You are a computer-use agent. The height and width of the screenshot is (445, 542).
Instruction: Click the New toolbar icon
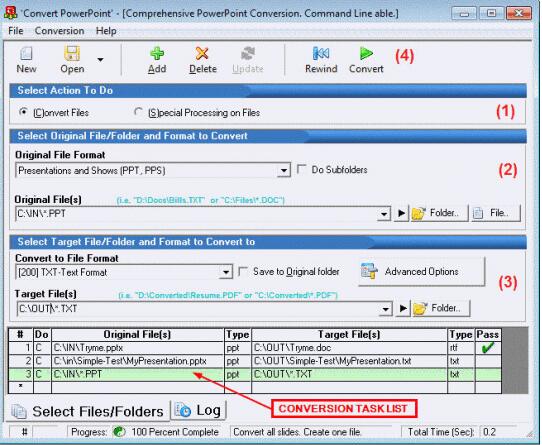(27, 54)
